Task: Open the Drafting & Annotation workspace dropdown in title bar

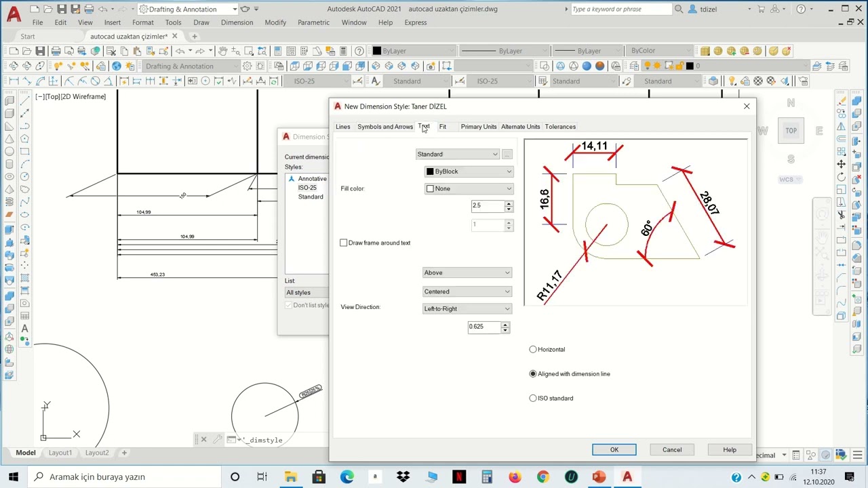Action: tap(189, 9)
